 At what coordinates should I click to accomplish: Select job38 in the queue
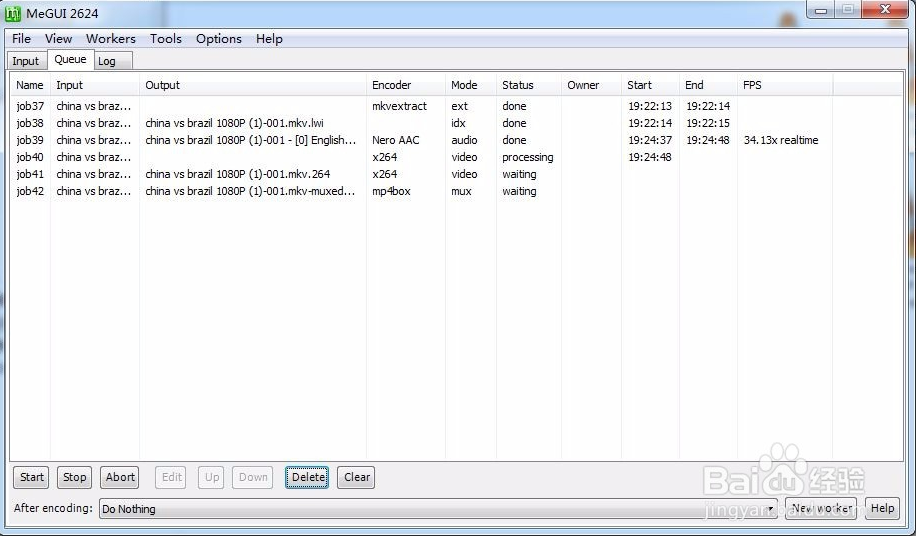[30, 123]
